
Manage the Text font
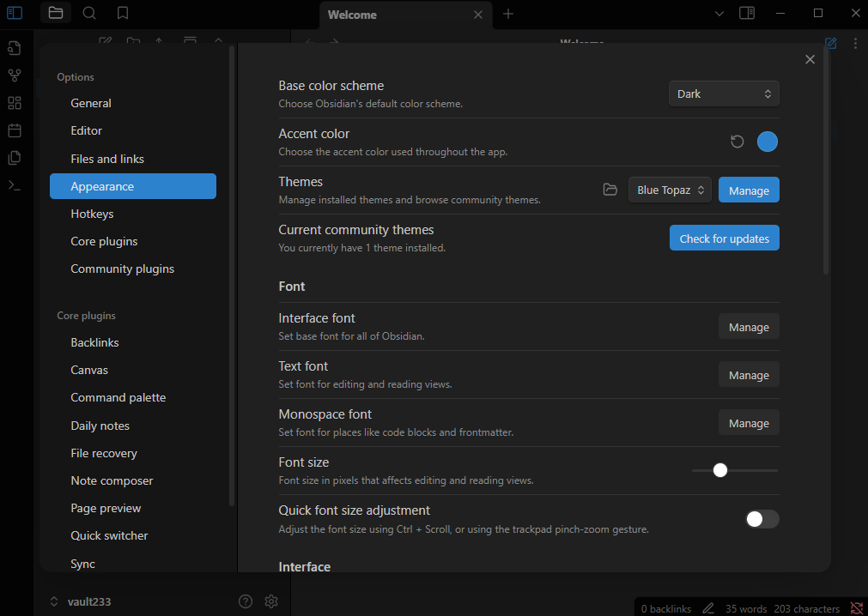[x=749, y=374]
